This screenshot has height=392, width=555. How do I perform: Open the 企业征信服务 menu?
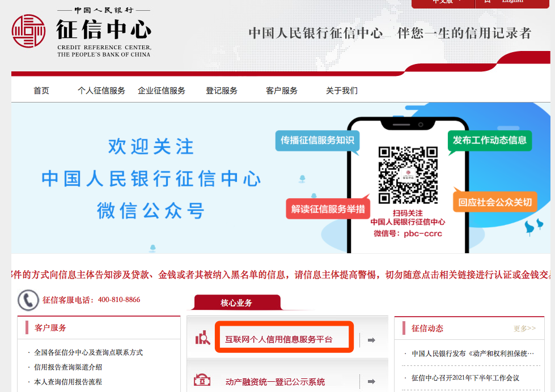click(162, 91)
